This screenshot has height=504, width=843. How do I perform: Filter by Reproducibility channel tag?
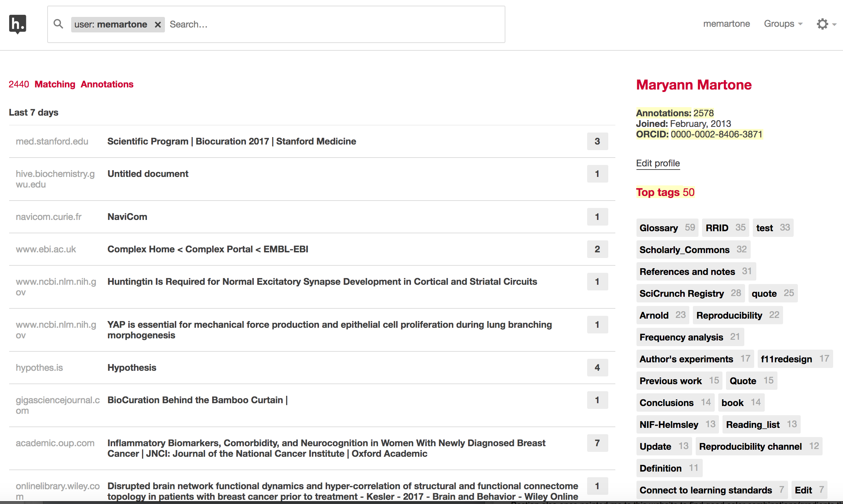759,446
